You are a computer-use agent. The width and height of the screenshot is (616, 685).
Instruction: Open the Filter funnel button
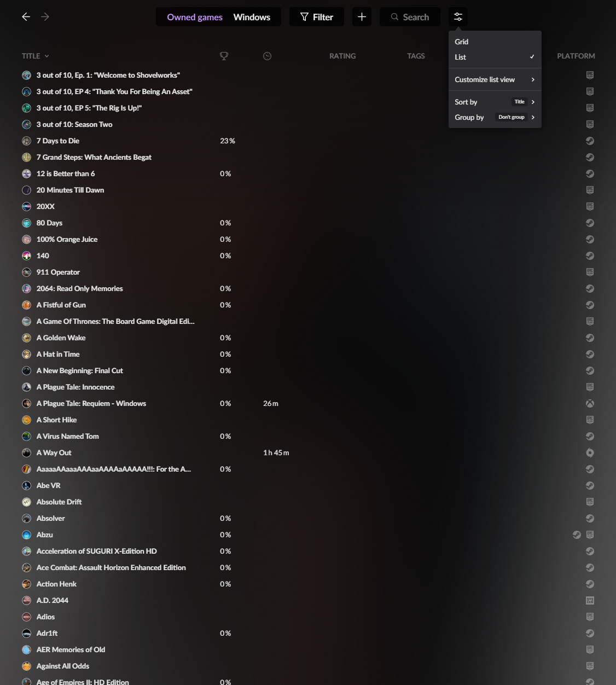point(317,17)
